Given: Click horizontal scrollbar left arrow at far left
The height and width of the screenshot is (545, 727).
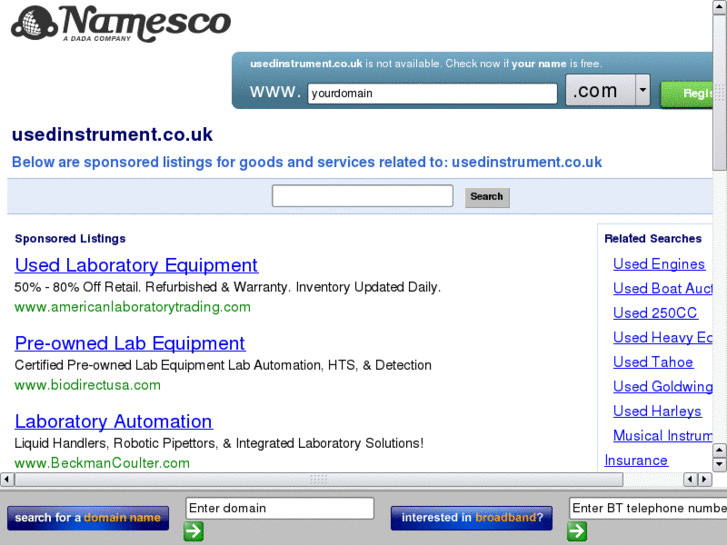Looking at the screenshot, I should click(x=6, y=479).
